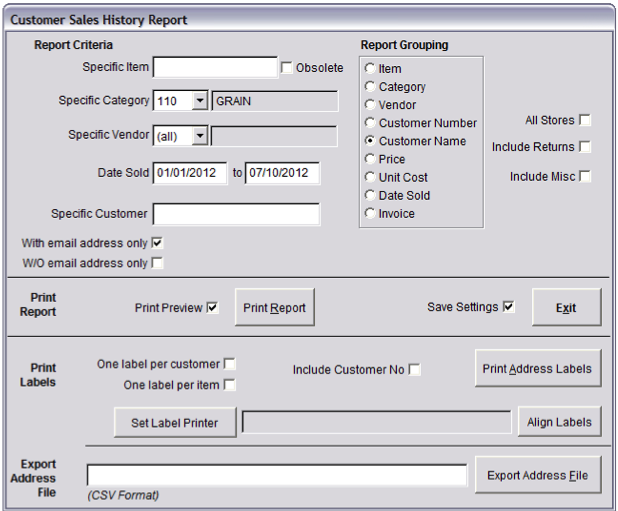Click Print Address Labels button
This screenshot has height=511, width=618.
(538, 368)
